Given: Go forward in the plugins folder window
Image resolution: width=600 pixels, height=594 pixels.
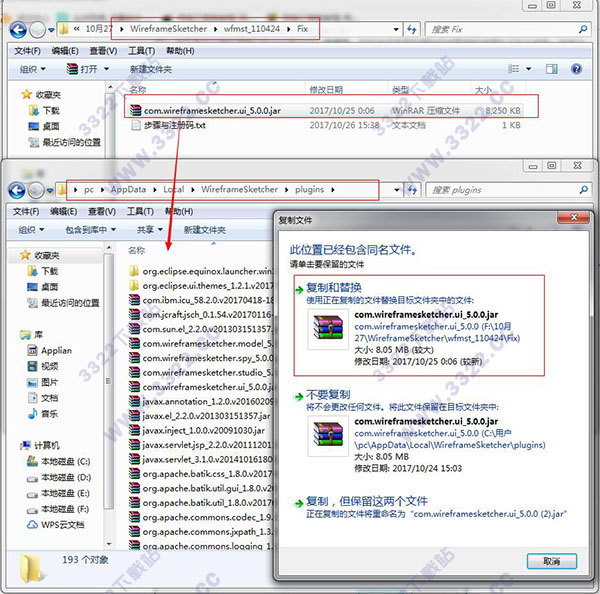Looking at the screenshot, I should coord(36,190).
